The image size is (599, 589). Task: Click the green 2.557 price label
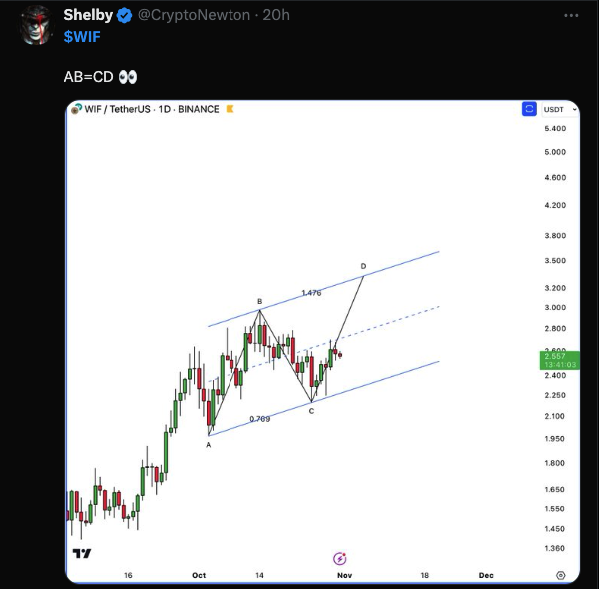560,360
